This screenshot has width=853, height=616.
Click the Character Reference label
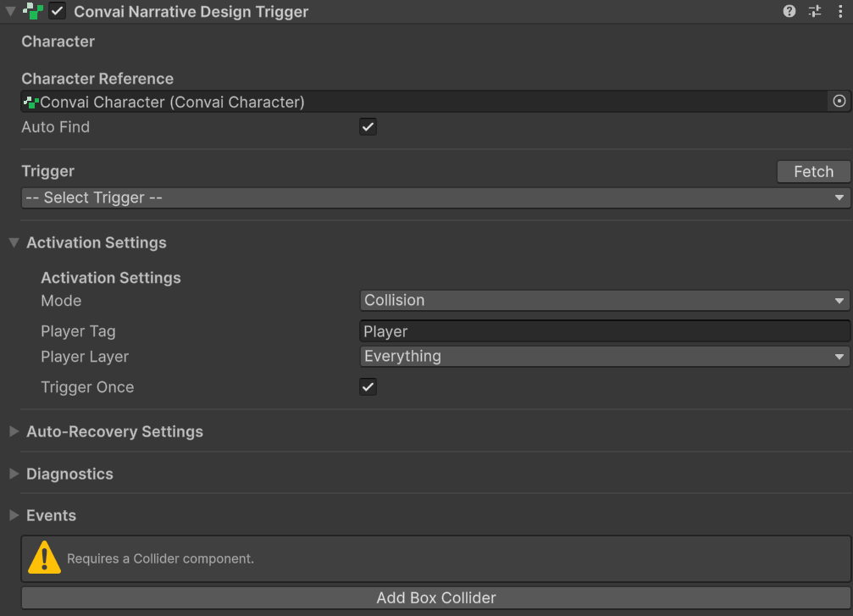coord(97,78)
